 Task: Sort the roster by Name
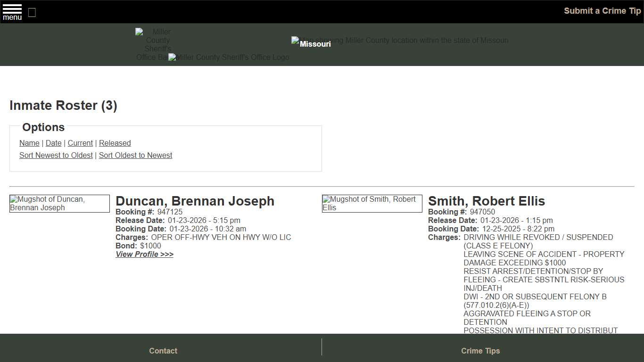(x=29, y=143)
